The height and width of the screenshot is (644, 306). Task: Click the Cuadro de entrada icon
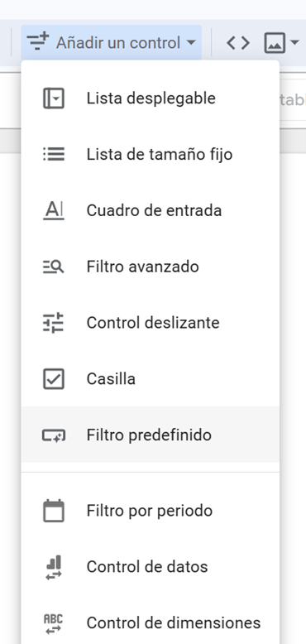coord(54,211)
